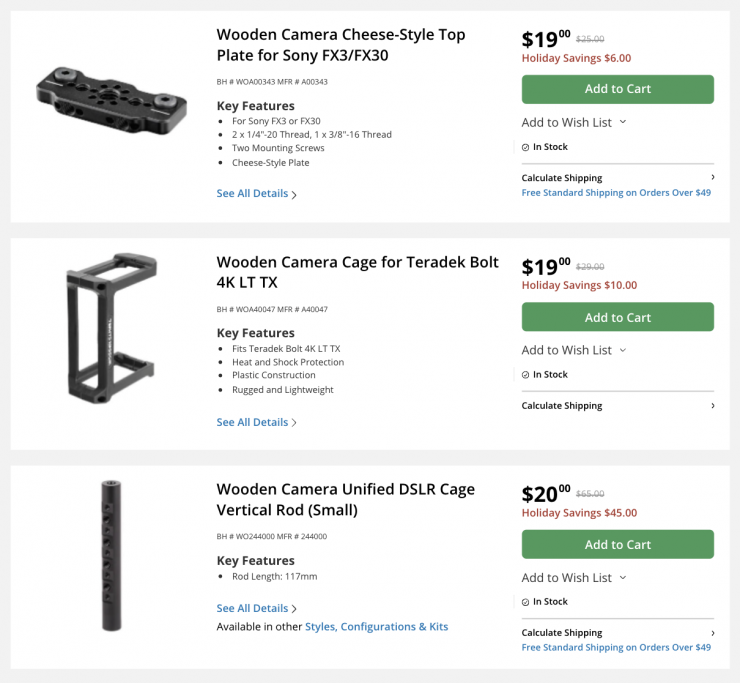Viewport: 740px width, 683px height.
Task: Open See All Details for Teradek Cage
Action: click(256, 422)
